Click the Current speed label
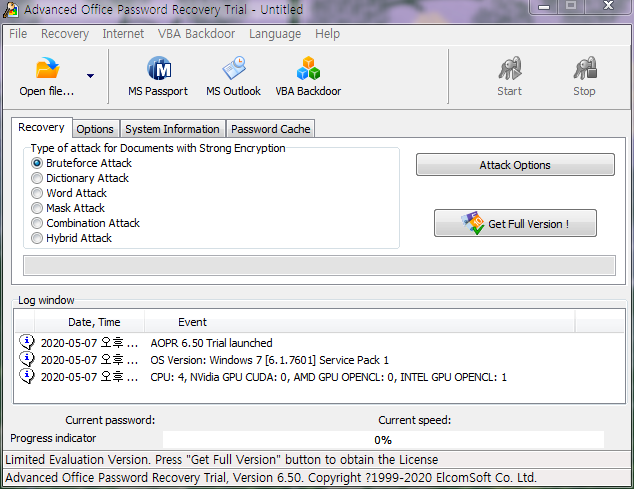The height and width of the screenshot is (489, 634). [414, 420]
